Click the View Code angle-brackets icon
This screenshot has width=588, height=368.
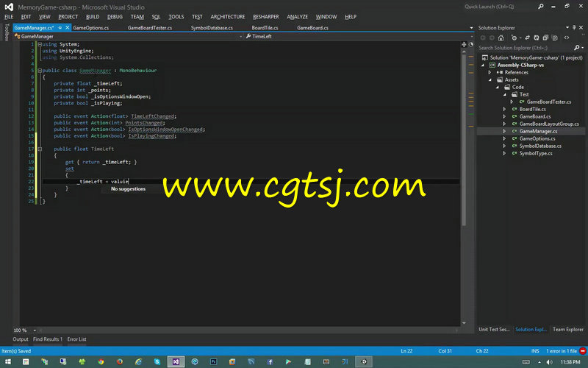(x=567, y=38)
